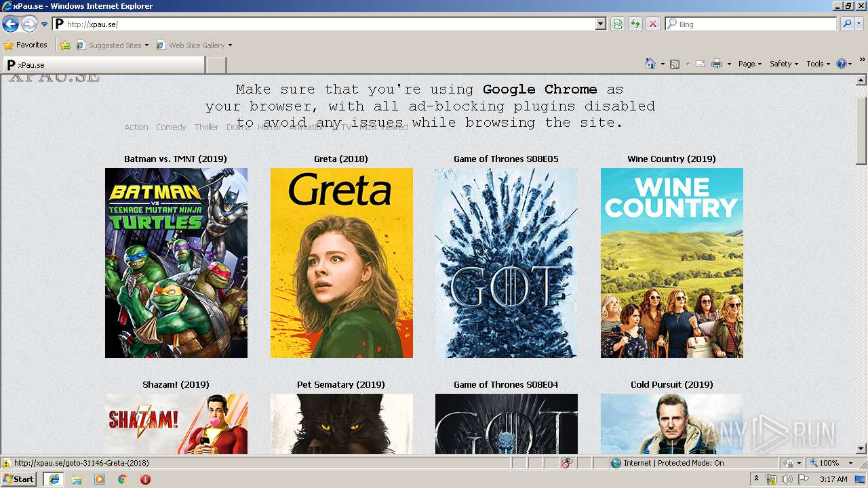The image size is (868, 488).
Task: Click the taskbar clock 3:17 AM
Action: (x=833, y=479)
